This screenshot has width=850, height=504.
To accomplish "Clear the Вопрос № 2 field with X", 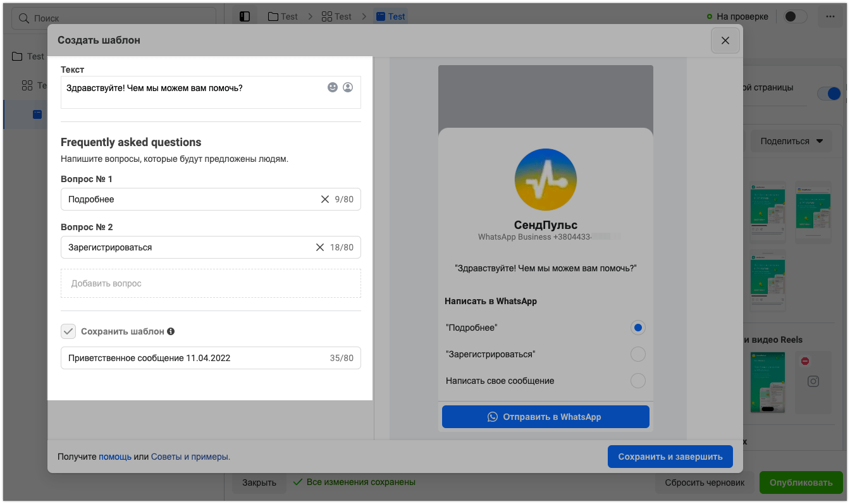I will click(320, 247).
